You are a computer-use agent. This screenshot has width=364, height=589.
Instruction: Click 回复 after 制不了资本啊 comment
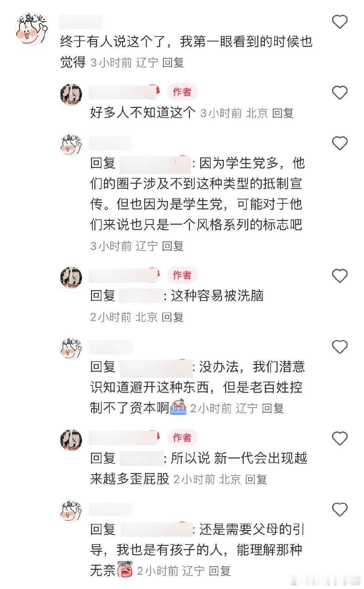[x=273, y=409]
